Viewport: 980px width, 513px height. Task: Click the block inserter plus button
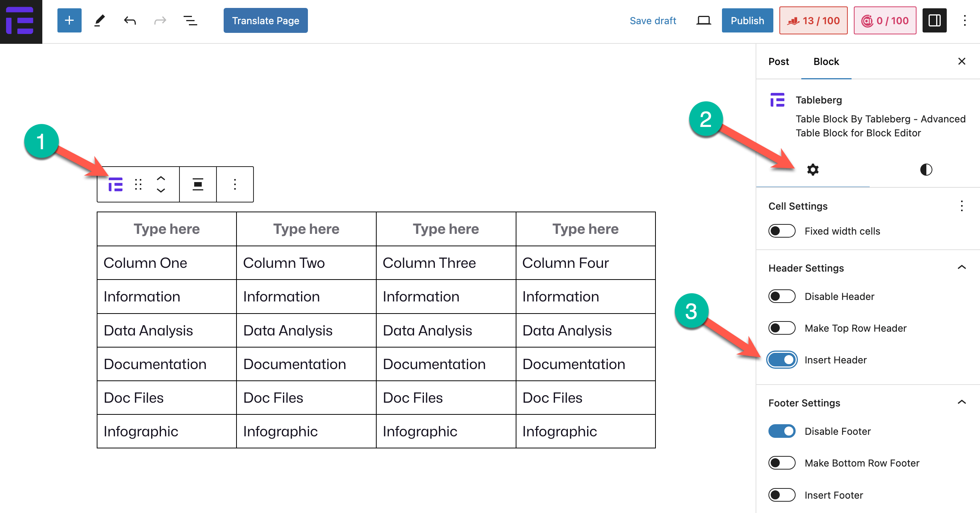[69, 20]
